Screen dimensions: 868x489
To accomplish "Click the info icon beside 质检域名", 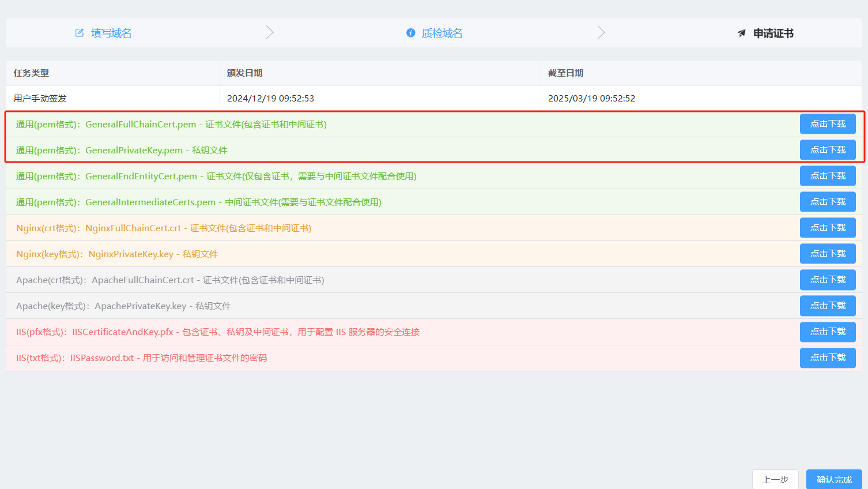I will pyautogui.click(x=410, y=33).
